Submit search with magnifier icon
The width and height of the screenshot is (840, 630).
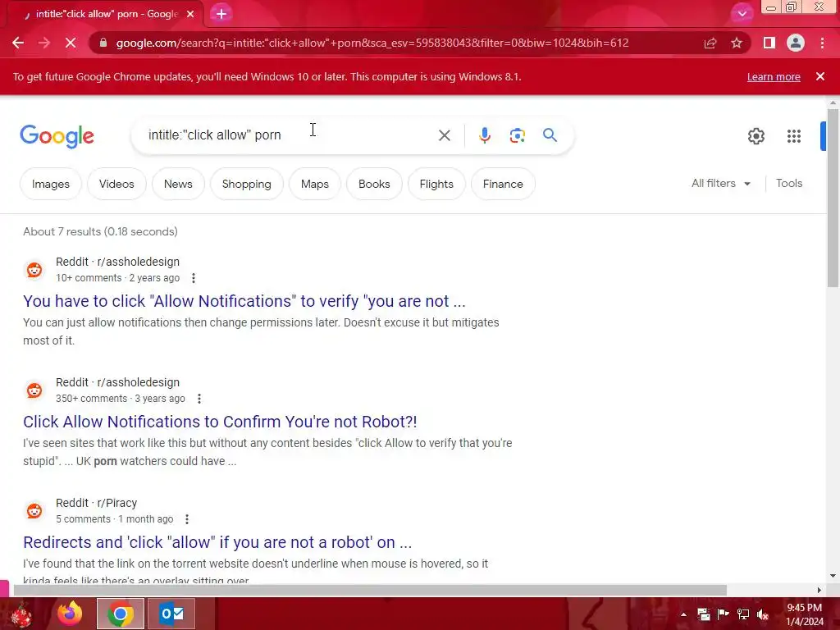[550, 135]
